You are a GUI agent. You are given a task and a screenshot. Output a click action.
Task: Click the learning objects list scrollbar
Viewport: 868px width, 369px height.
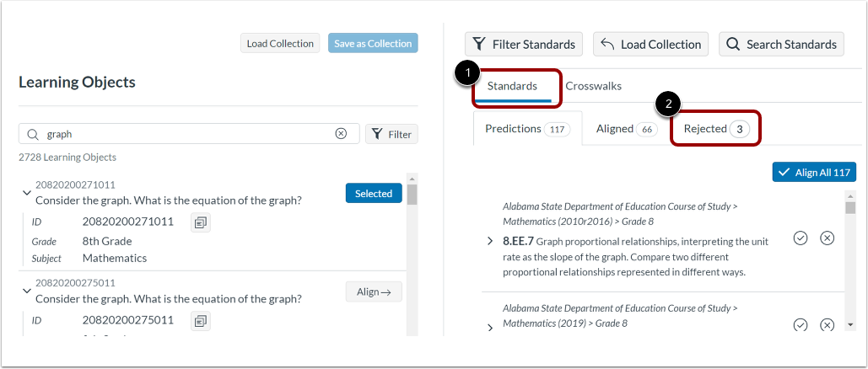click(x=412, y=253)
